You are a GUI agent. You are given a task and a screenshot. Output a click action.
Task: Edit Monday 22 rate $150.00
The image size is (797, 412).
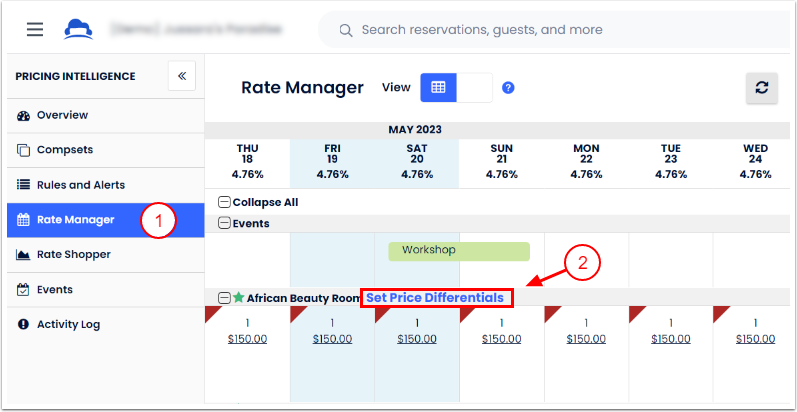coord(586,339)
